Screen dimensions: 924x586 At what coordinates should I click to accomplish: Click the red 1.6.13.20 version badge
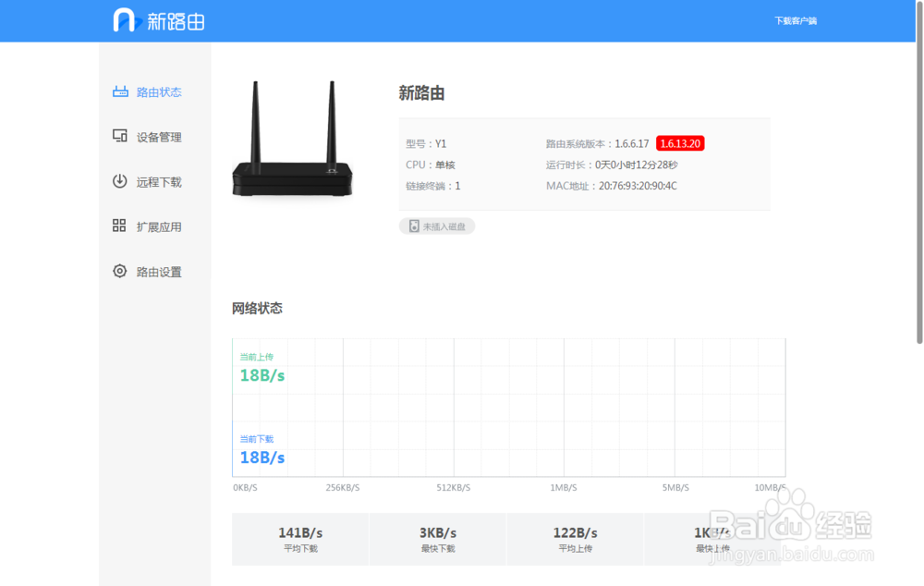click(x=681, y=143)
